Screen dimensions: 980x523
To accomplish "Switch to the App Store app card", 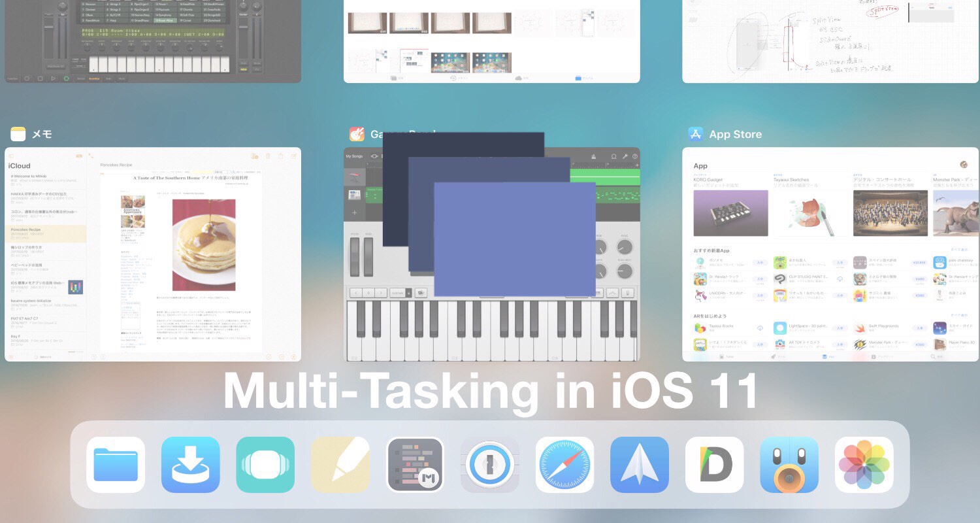I will pyautogui.click(x=830, y=254).
